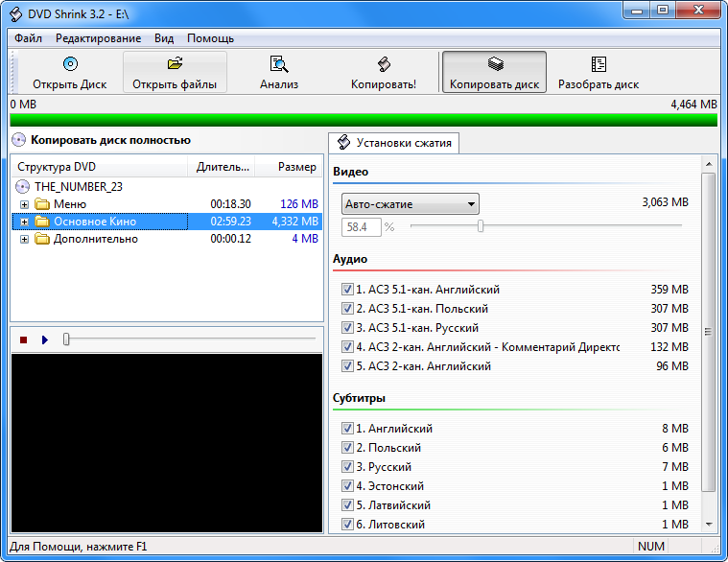Click the Открыть файлы folder icon
This screenshot has width=728, height=562.
coord(175,63)
